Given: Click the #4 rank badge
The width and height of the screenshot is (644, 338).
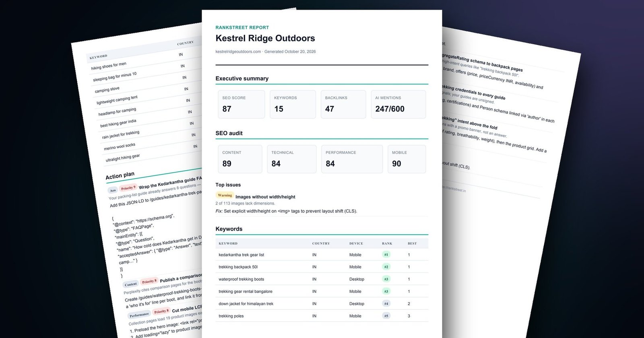Looking at the screenshot, I should click(x=386, y=304).
